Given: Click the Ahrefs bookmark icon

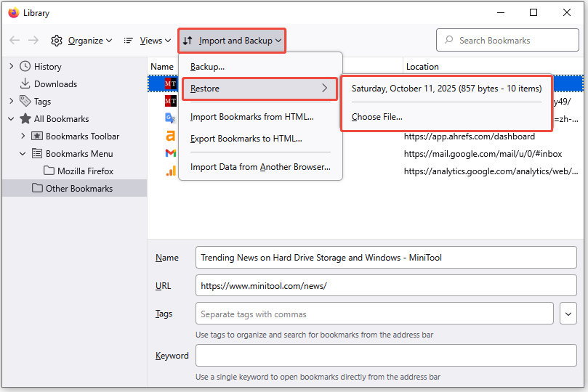Looking at the screenshot, I should (x=171, y=136).
